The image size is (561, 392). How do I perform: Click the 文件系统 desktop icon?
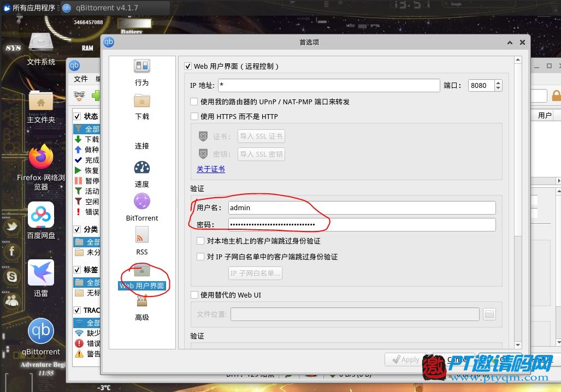pos(41,49)
